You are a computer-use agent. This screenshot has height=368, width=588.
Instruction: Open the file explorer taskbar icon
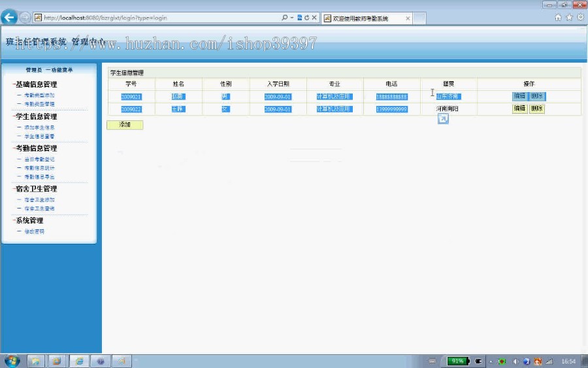(x=36, y=361)
